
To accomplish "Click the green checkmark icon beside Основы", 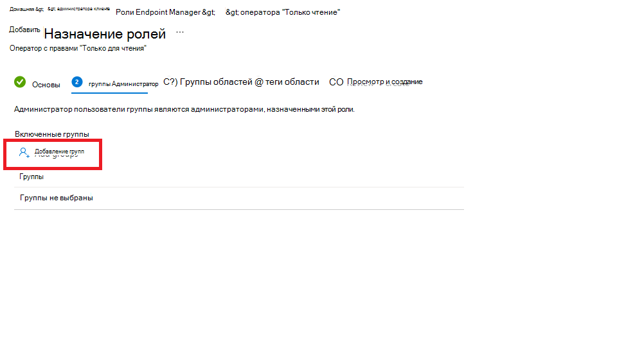I will pyautogui.click(x=20, y=82).
